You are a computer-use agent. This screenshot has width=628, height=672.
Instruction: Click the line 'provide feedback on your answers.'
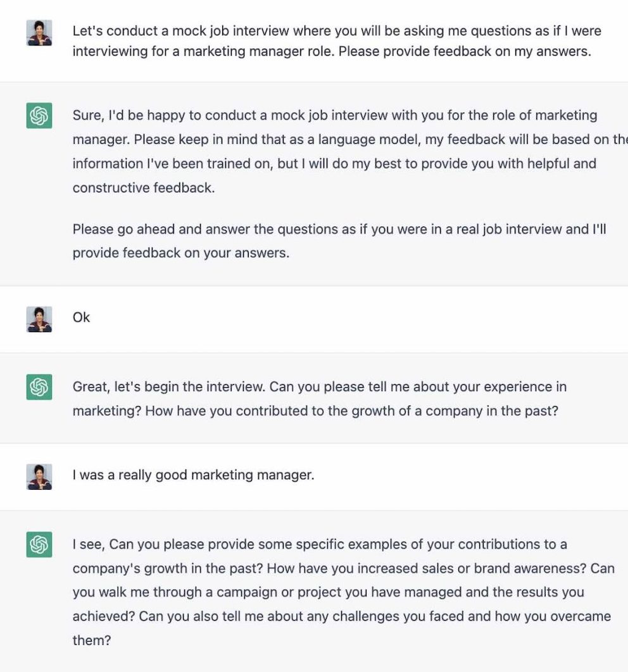(x=181, y=253)
